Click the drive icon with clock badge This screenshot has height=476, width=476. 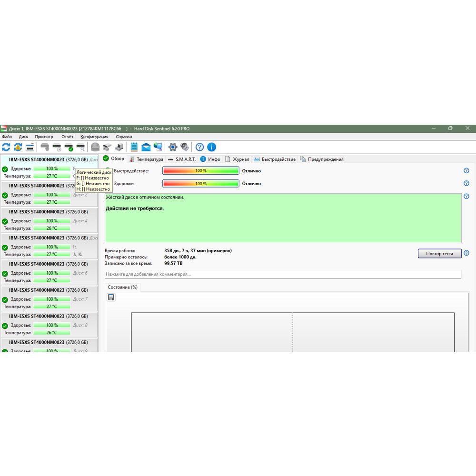[57, 147]
